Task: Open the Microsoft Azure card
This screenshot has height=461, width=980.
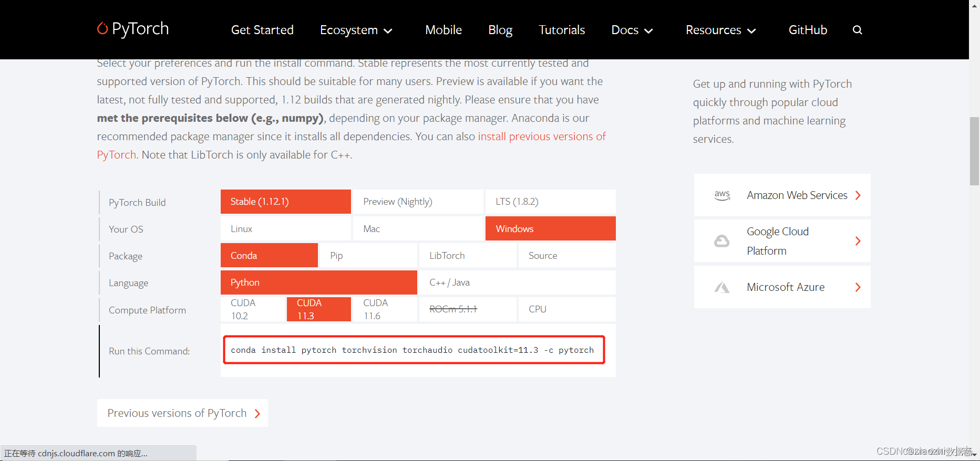Action: 782,287
